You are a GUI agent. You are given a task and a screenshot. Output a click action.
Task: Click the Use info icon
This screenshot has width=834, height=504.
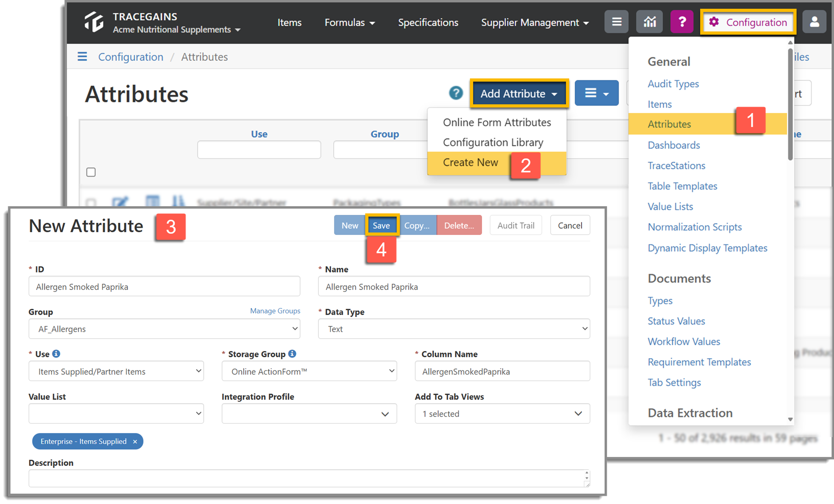pos(56,354)
